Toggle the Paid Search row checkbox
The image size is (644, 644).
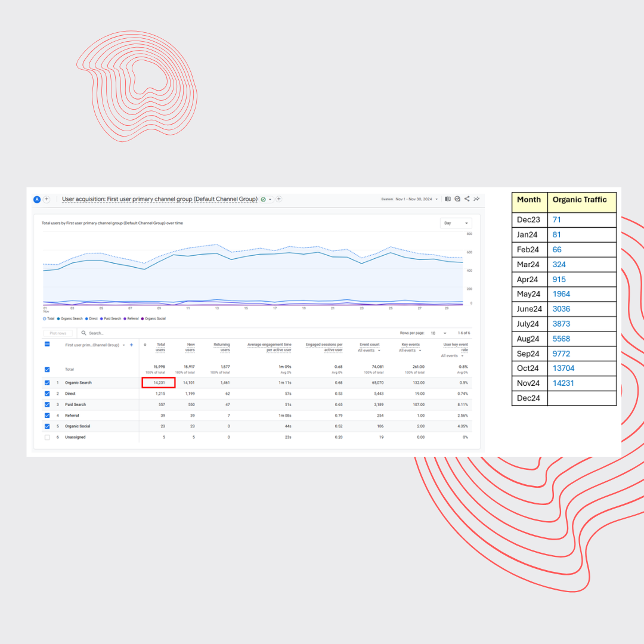pyautogui.click(x=47, y=404)
